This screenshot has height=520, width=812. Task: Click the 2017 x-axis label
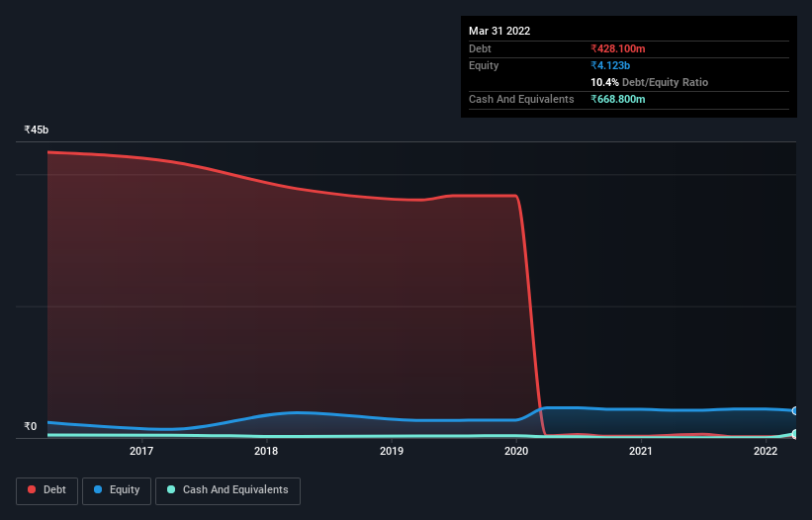pos(141,451)
